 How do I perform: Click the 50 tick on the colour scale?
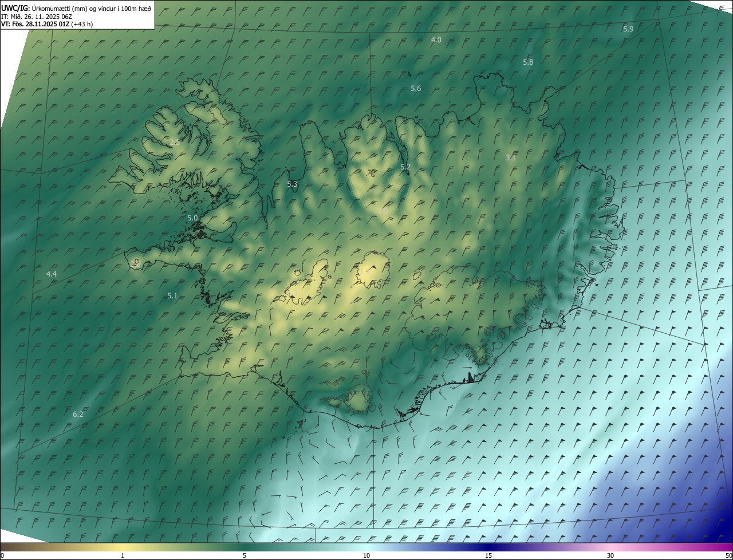click(728, 555)
